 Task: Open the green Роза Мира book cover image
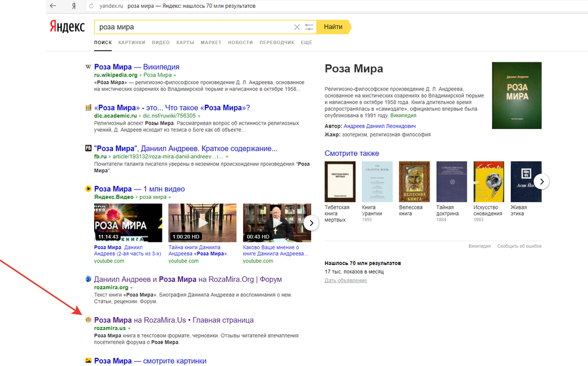tap(517, 96)
